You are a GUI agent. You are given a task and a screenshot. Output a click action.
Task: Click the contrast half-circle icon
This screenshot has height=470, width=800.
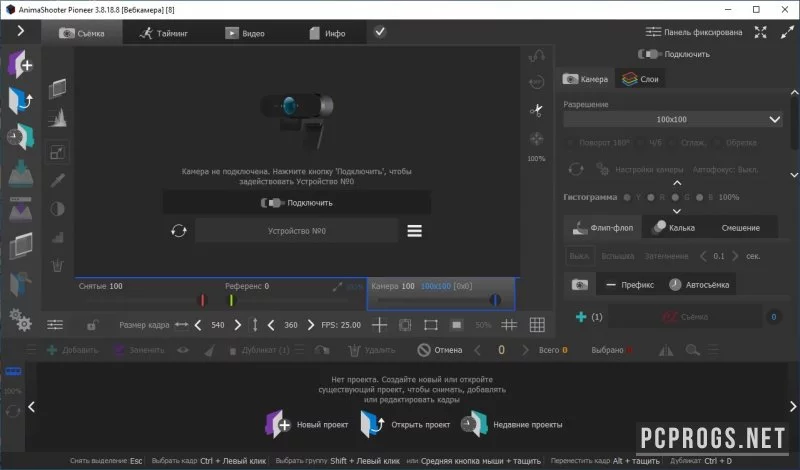pos(57,209)
